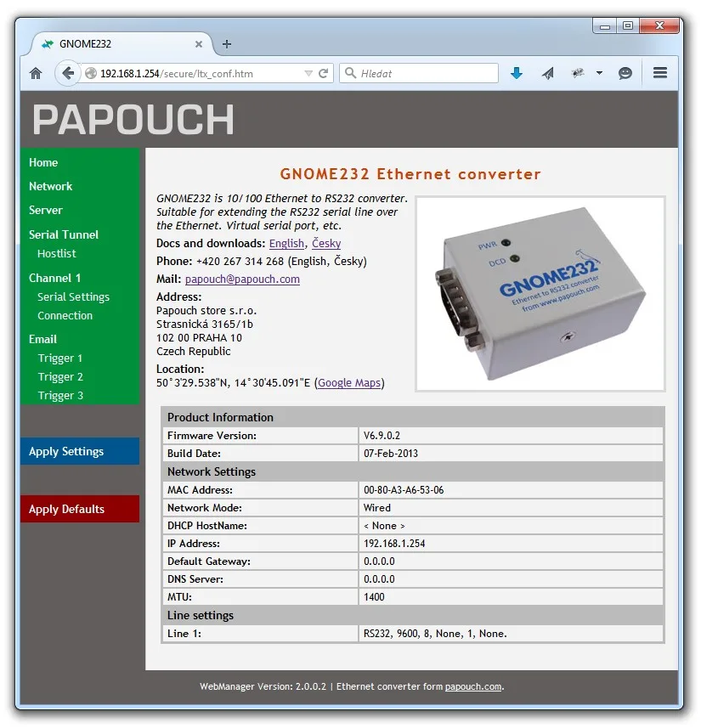Open the chat smiley bubble icon
The width and height of the screenshot is (701, 728).
click(625, 73)
